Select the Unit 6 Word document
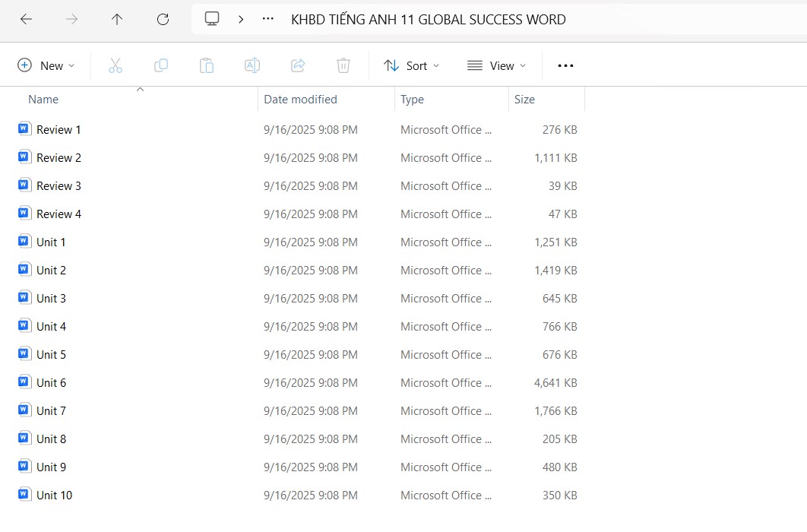This screenshot has width=807, height=532. tap(51, 383)
